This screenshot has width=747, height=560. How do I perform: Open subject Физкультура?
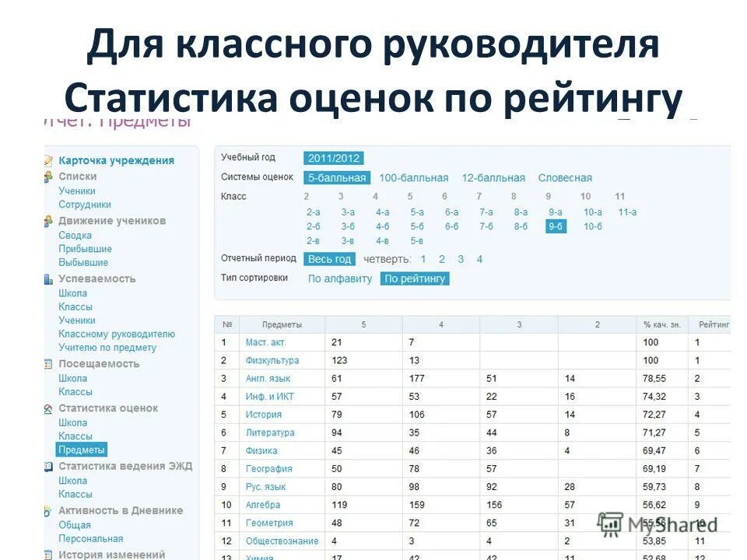272,360
